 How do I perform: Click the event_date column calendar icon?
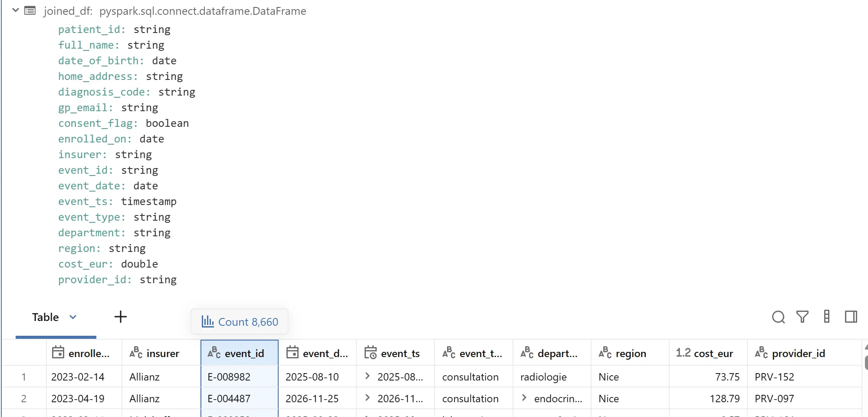(x=293, y=352)
